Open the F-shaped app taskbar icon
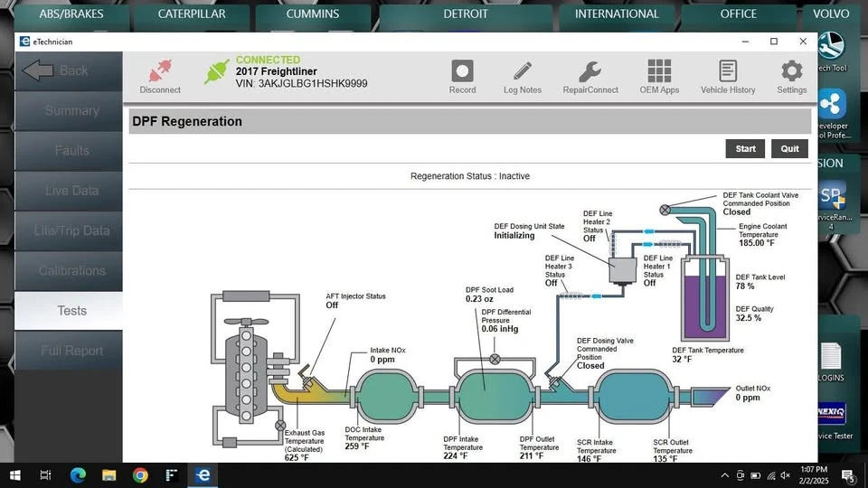The width and height of the screenshot is (868, 488). click(172, 475)
